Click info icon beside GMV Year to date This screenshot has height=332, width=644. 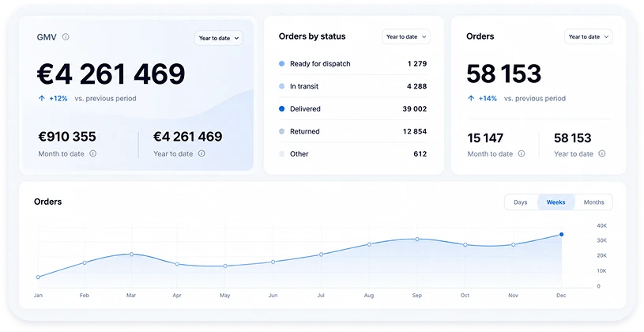[201, 153]
